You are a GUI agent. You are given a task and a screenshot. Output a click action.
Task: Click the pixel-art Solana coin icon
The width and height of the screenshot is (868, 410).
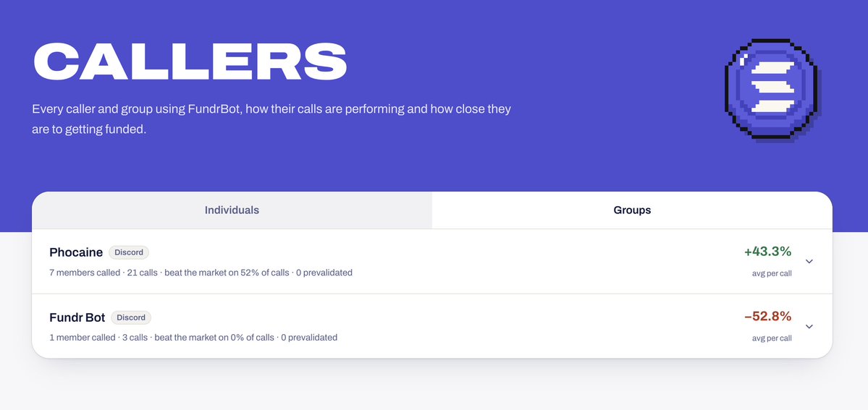(772, 90)
